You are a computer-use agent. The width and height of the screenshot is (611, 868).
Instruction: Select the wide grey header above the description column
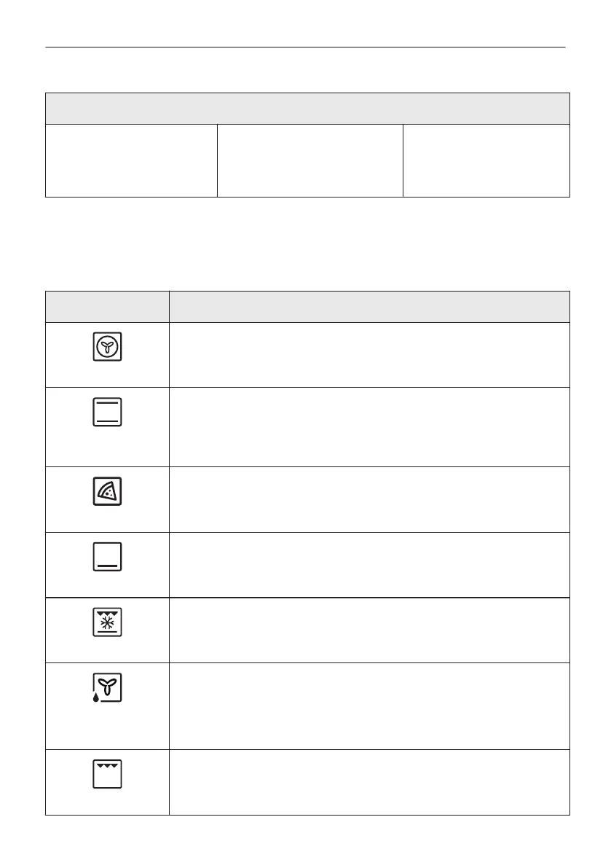click(x=368, y=307)
